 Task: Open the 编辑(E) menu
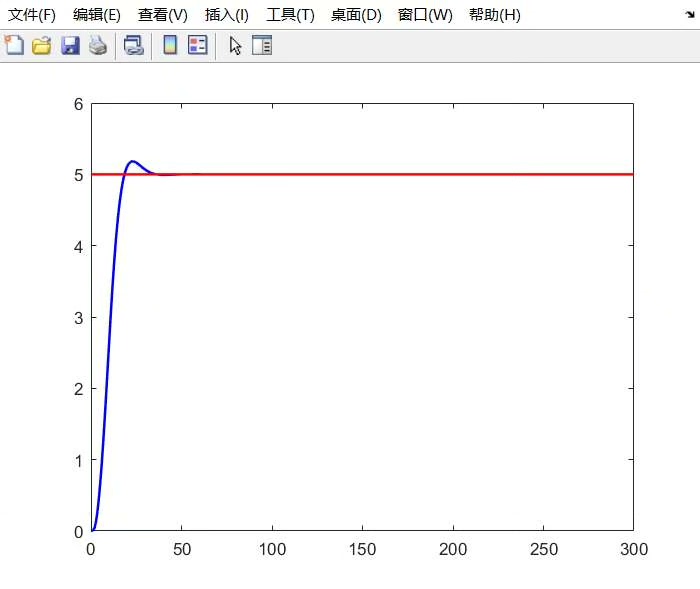tap(97, 15)
